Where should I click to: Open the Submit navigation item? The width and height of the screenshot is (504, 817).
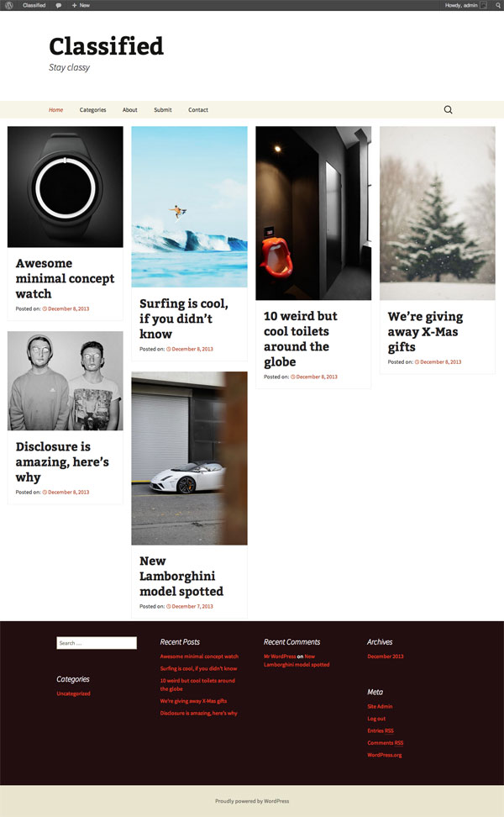162,110
